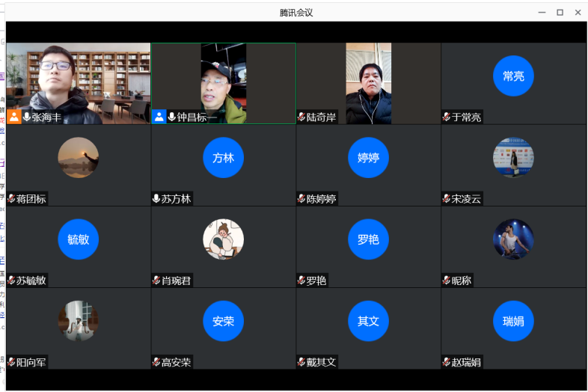The image size is (588, 392).
Task: Click the active microphone icon for 苏方林
Action: (156, 198)
